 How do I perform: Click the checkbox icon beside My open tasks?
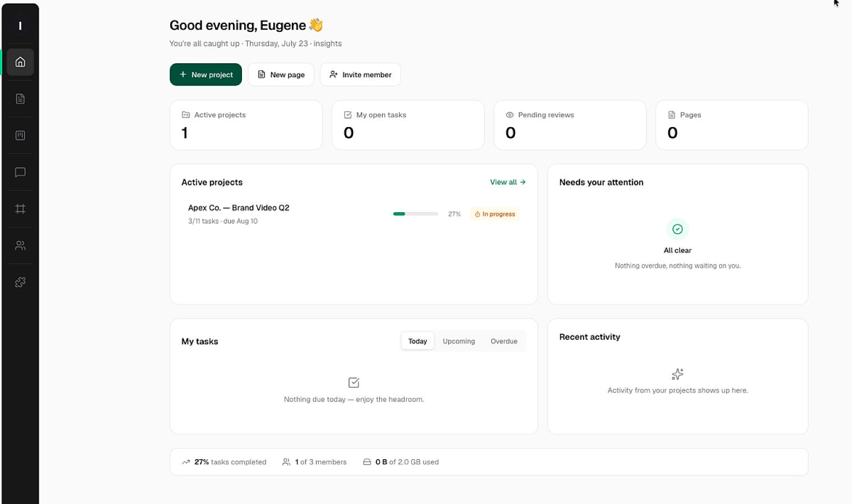(x=348, y=115)
